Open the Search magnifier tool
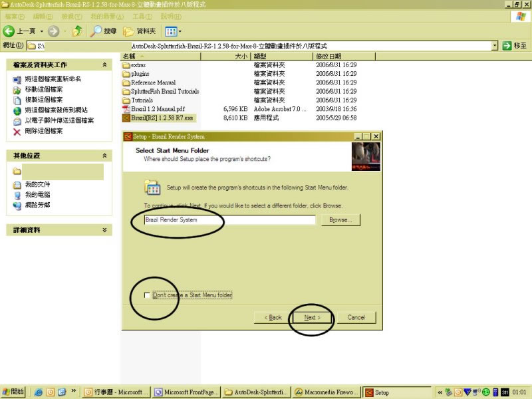532x399 pixels. pos(96,31)
